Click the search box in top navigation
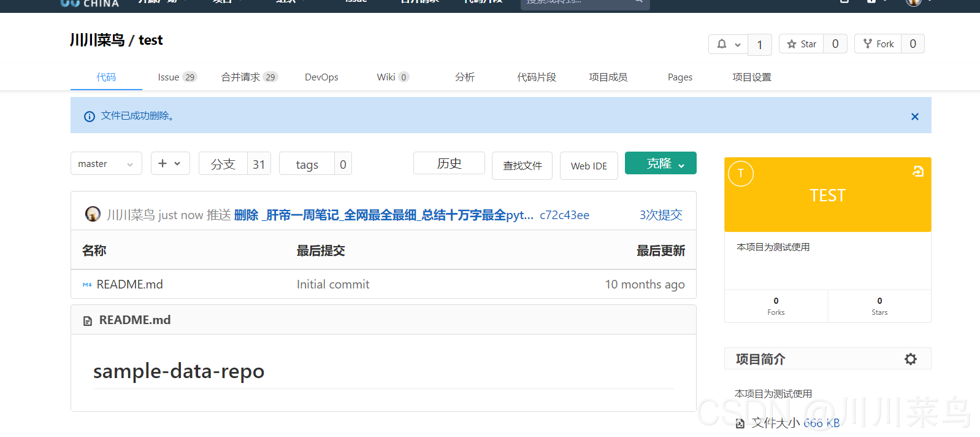 point(576,2)
